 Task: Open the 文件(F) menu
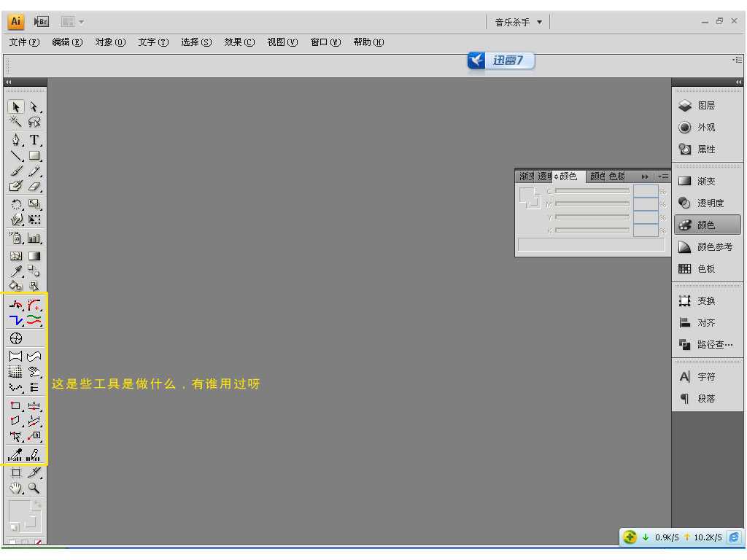[x=24, y=42]
